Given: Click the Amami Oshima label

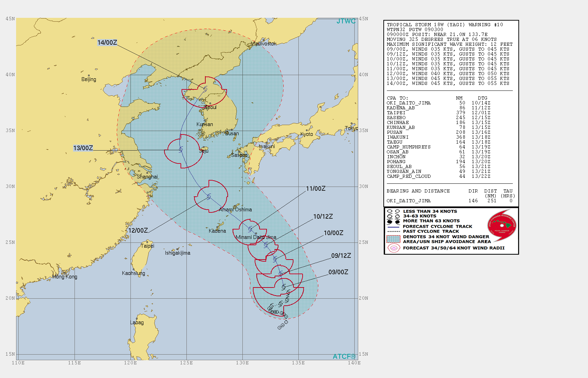Looking at the screenshot, I should 235,210.
